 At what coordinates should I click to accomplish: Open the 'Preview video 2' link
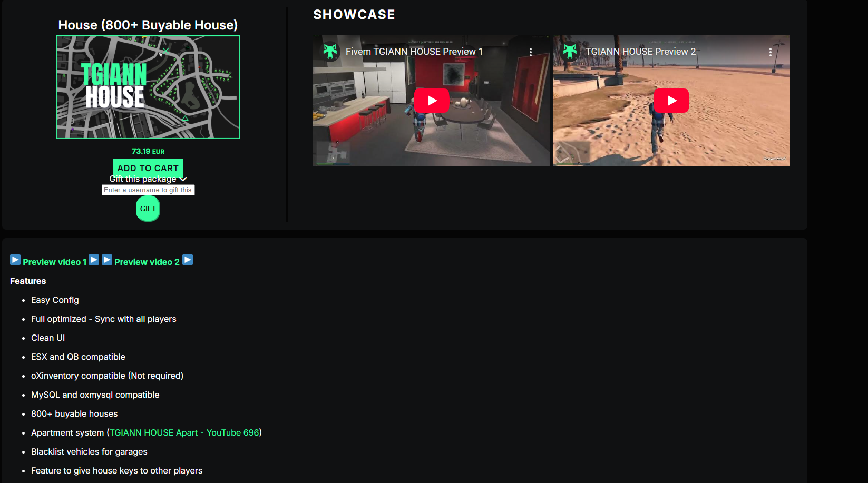click(147, 262)
